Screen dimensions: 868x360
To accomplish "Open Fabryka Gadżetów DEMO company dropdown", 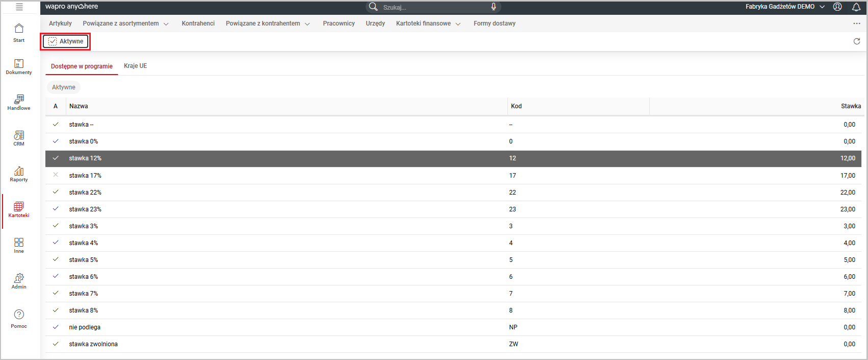I will tap(784, 7).
